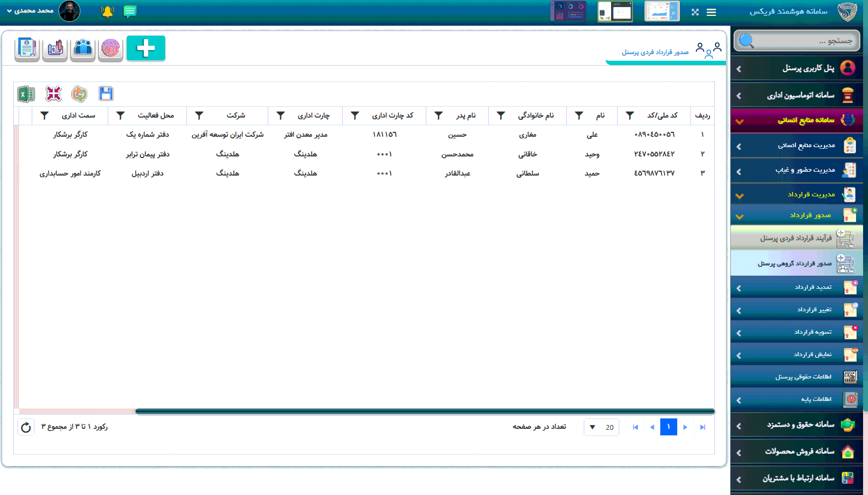The height and width of the screenshot is (495, 868).
Task: Toggle the sidebar with the hamburger menu icon
Action: pos(711,12)
